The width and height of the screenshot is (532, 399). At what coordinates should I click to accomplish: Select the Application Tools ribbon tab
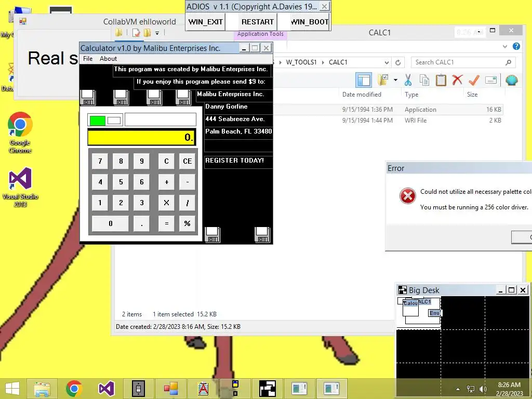pos(260,34)
